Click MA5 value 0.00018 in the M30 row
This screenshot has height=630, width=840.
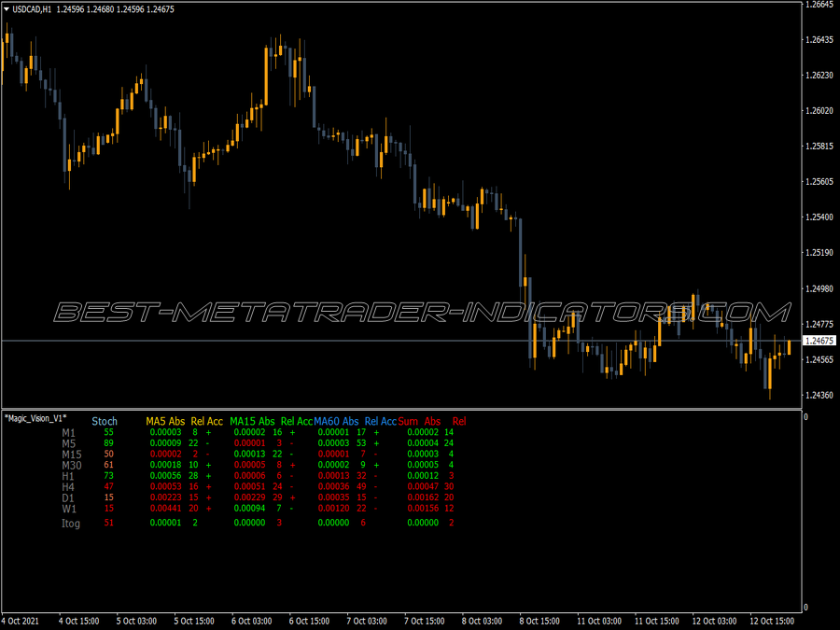click(x=165, y=465)
